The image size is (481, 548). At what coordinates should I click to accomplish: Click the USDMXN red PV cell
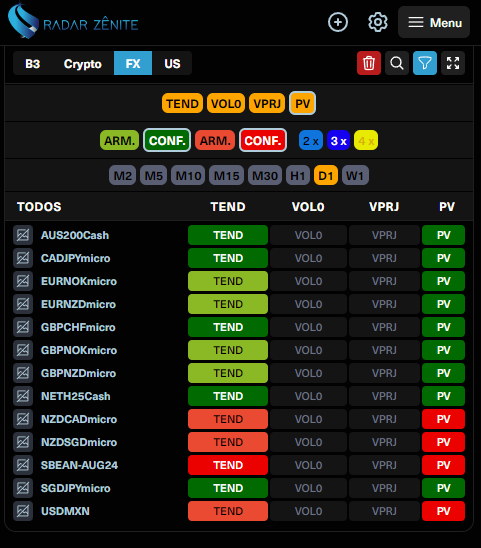coord(443,511)
